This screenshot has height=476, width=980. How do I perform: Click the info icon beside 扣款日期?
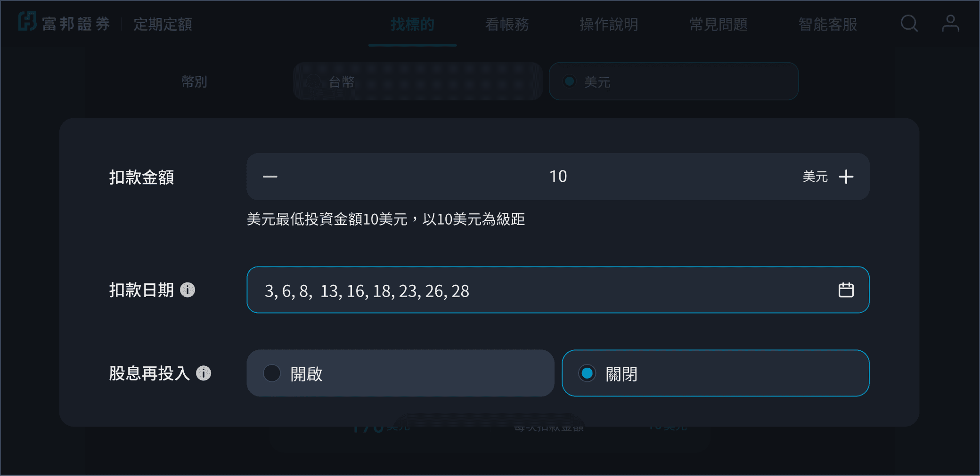point(188,290)
